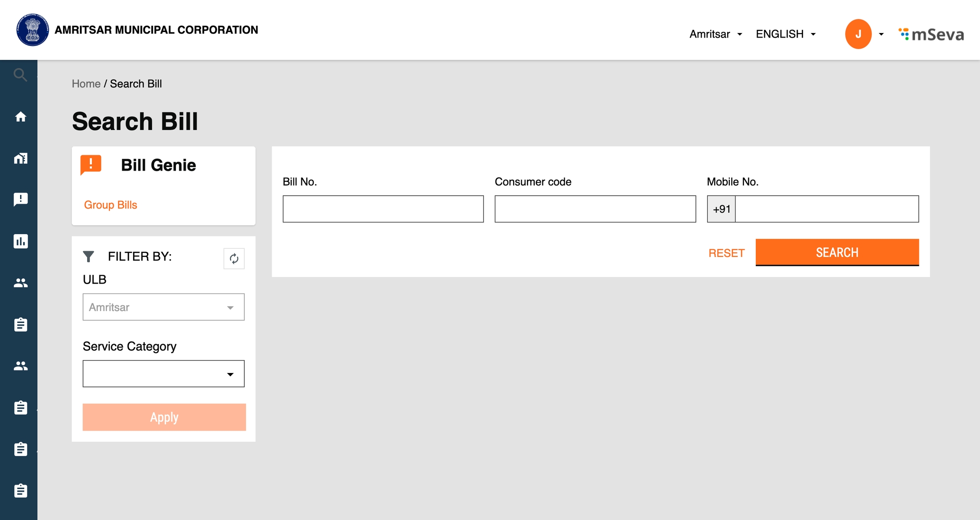980x520 pixels.
Task: Click the sidebar search magnifier icon
Action: tap(20, 75)
